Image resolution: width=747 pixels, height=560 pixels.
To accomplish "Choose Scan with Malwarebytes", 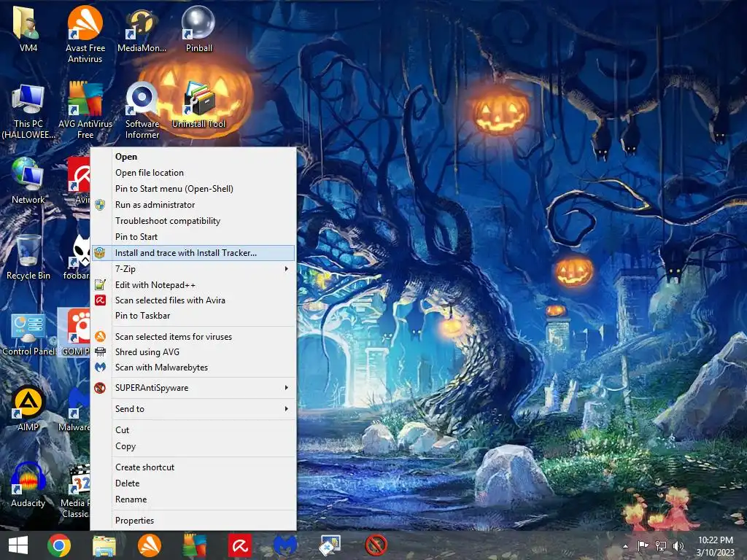I will click(x=193, y=367).
